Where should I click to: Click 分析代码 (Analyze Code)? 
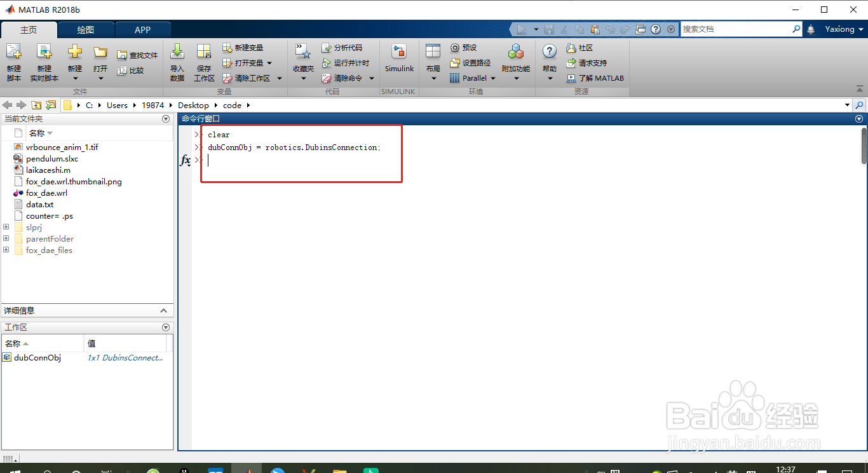(x=342, y=48)
